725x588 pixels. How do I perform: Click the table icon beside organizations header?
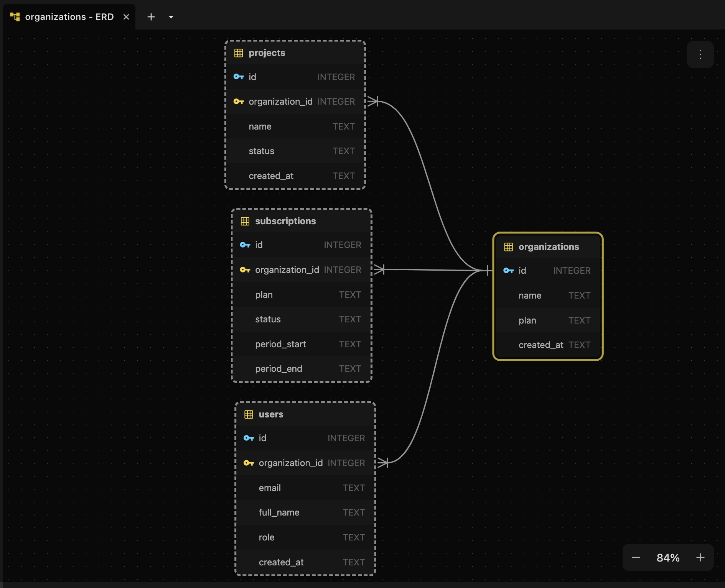pos(509,246)
